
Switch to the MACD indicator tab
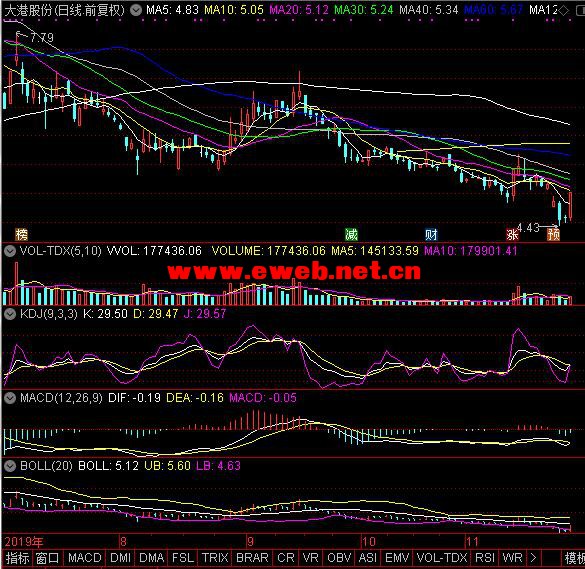click(85, 558)
